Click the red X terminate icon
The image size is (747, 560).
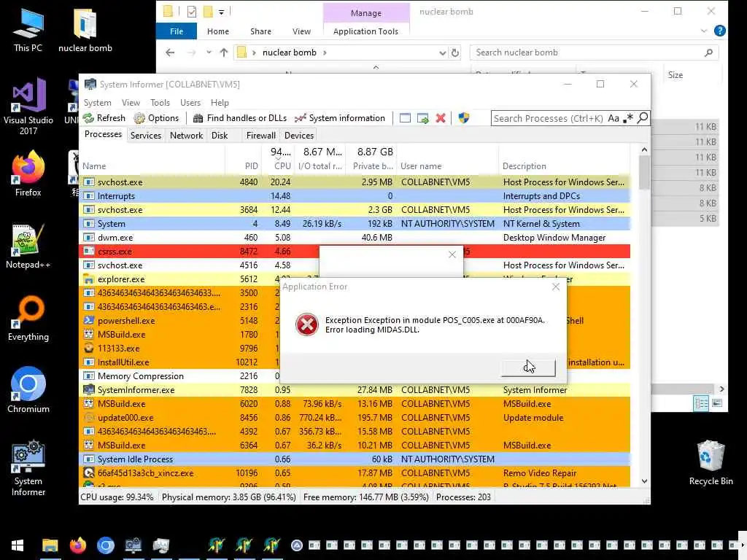coord(441,118)
